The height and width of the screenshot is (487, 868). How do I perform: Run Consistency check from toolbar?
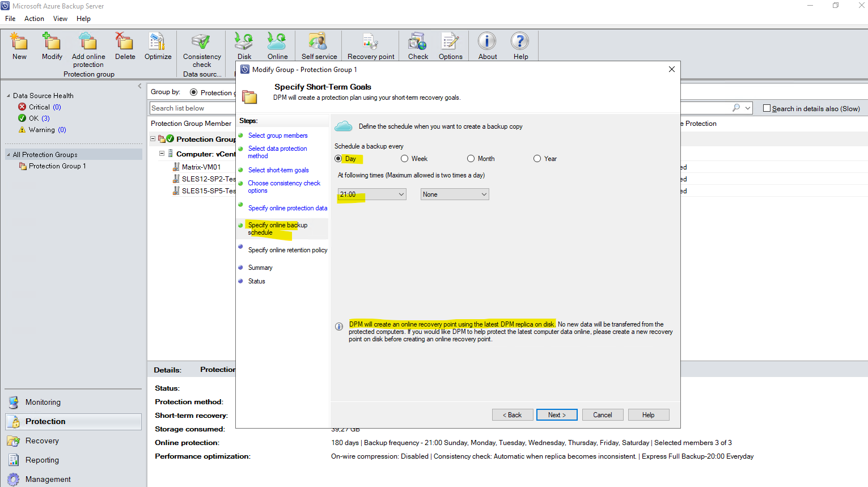(x=202, y=42)
